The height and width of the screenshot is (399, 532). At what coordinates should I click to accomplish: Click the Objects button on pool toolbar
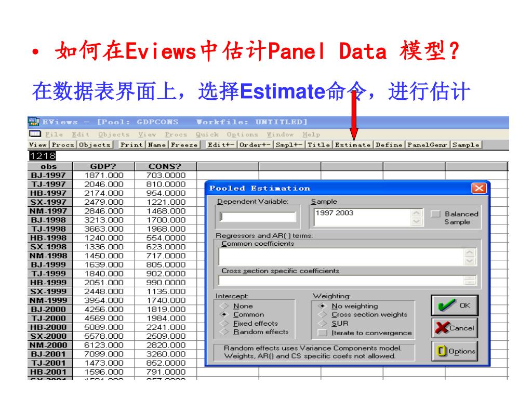(x=95, y=145)
